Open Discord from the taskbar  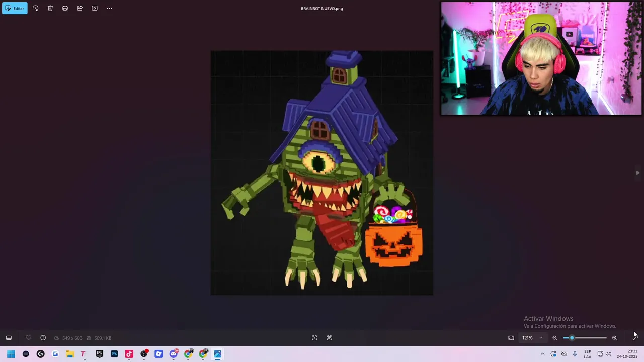click(x=174, y=354)
